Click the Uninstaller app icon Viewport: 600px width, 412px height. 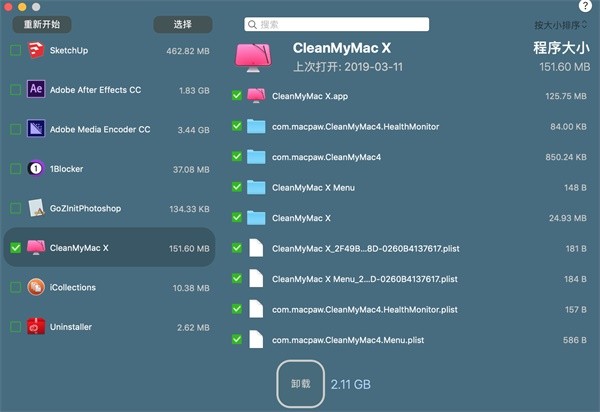36,326
